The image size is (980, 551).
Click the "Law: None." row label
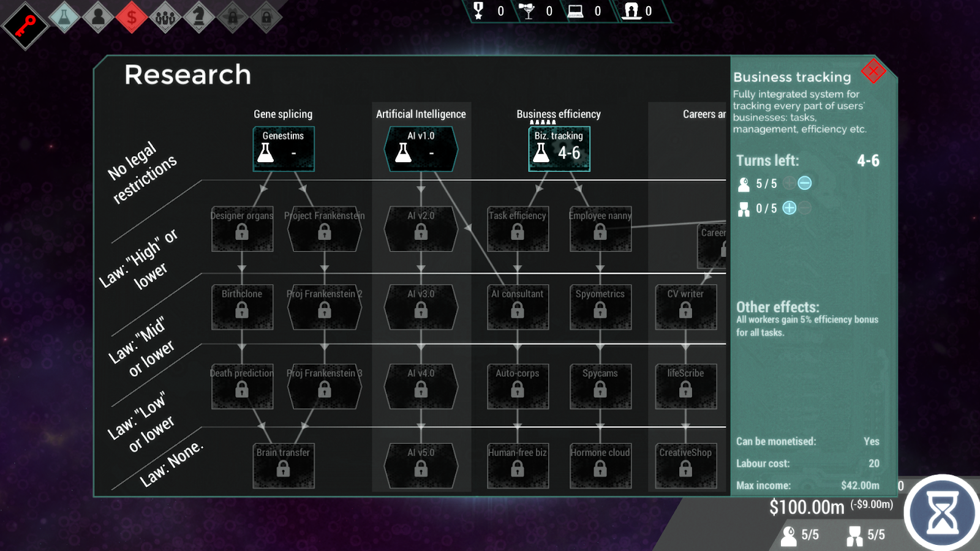[x=171, y=464]
